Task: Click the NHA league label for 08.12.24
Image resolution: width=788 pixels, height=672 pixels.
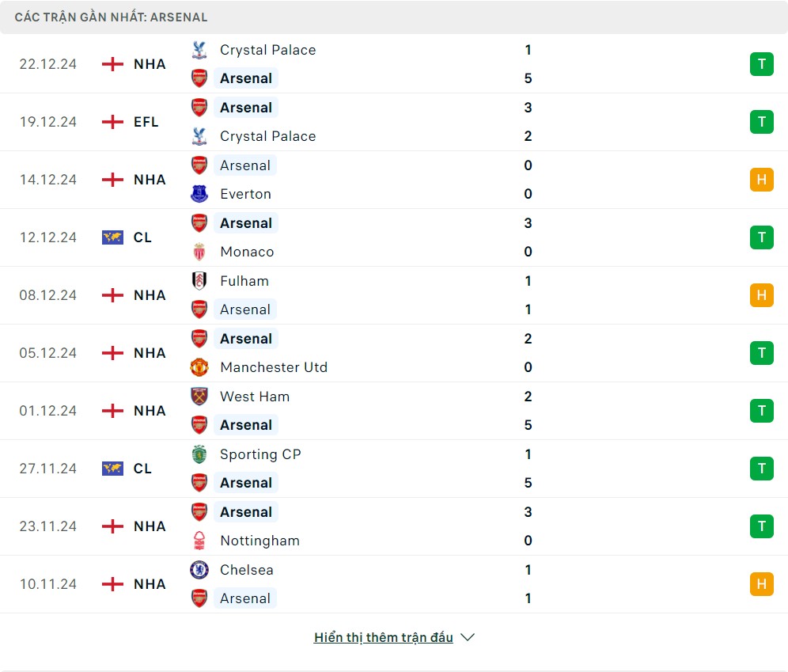Action: pos(150,295)
